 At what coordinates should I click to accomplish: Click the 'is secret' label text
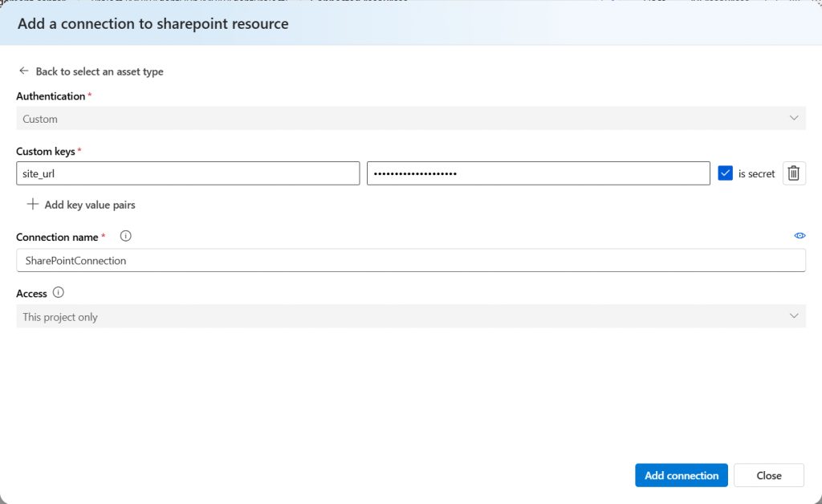pos(756,174)
